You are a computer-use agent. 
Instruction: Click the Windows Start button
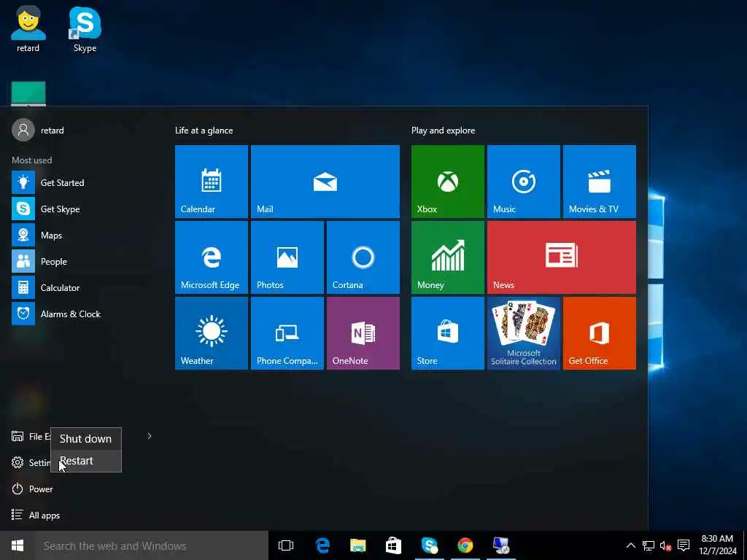coord(18,545)
